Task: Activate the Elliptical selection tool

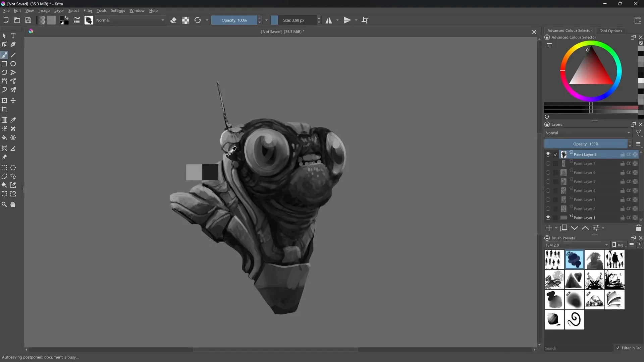Action: pos(13,168)
